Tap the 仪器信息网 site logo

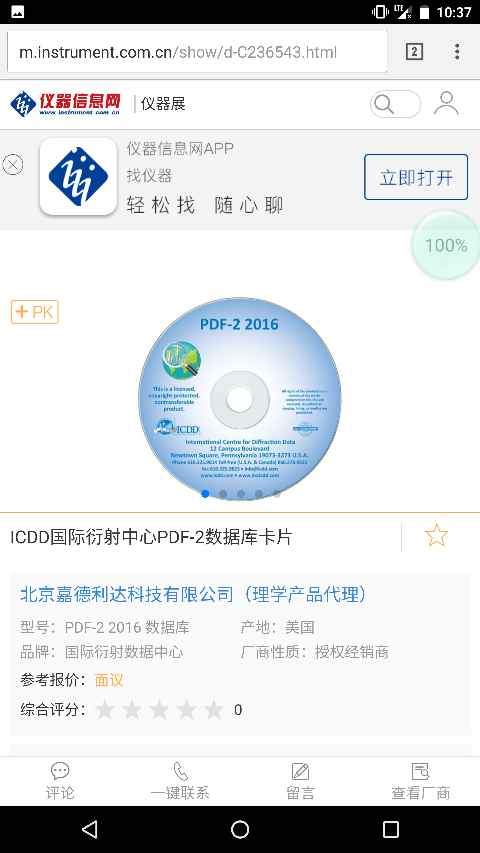pos(65,103)
